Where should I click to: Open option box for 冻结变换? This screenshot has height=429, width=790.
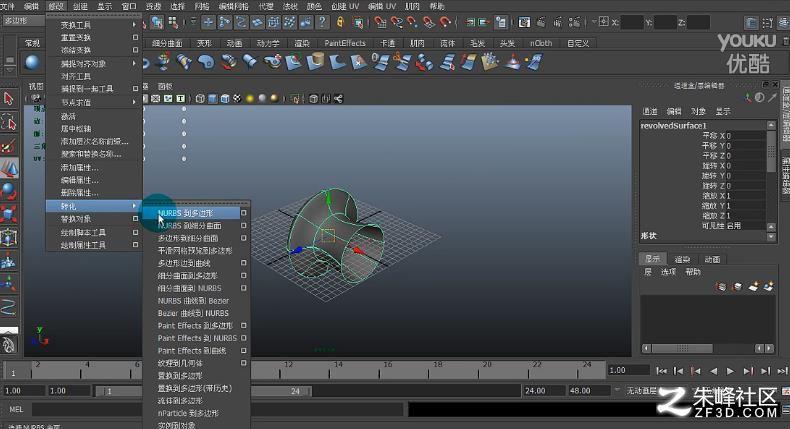pos(136,50)
